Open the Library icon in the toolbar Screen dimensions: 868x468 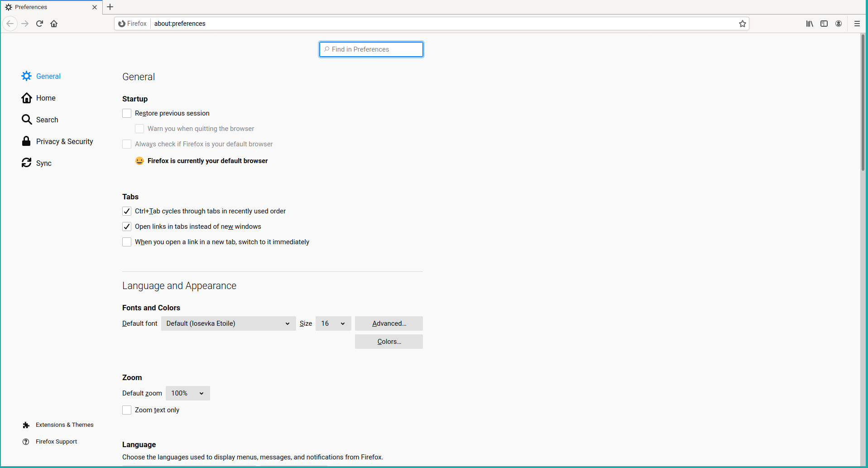[x=810, y=24]
